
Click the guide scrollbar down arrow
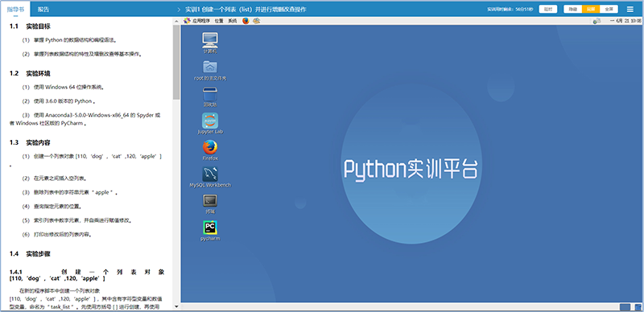pos(176,306)
